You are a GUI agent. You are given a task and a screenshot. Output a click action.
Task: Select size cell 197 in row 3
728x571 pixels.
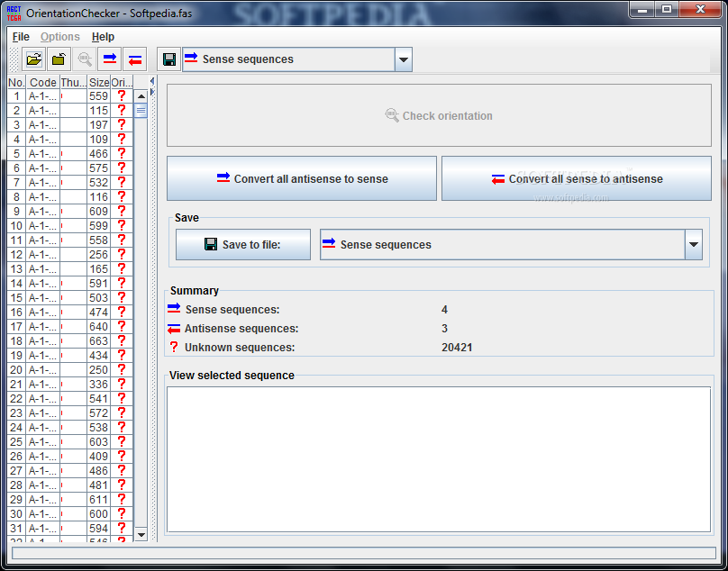click(99, 125)
